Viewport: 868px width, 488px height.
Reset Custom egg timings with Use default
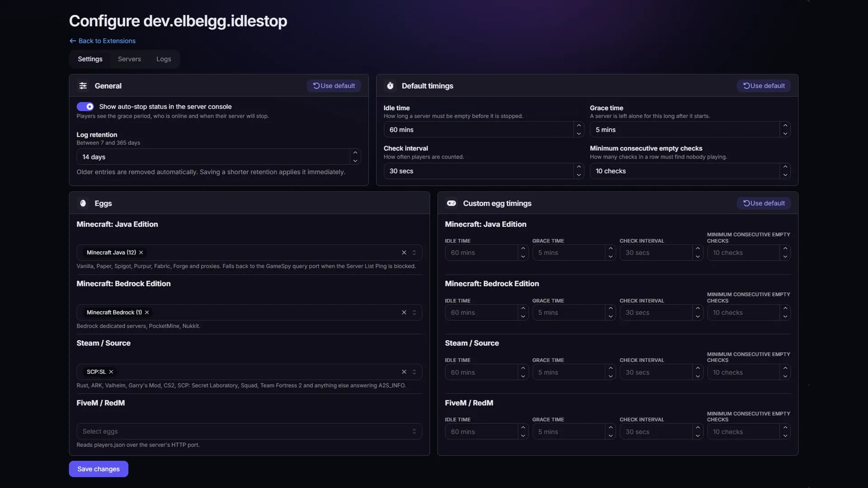pyautogui.click(x=764, y=203)
